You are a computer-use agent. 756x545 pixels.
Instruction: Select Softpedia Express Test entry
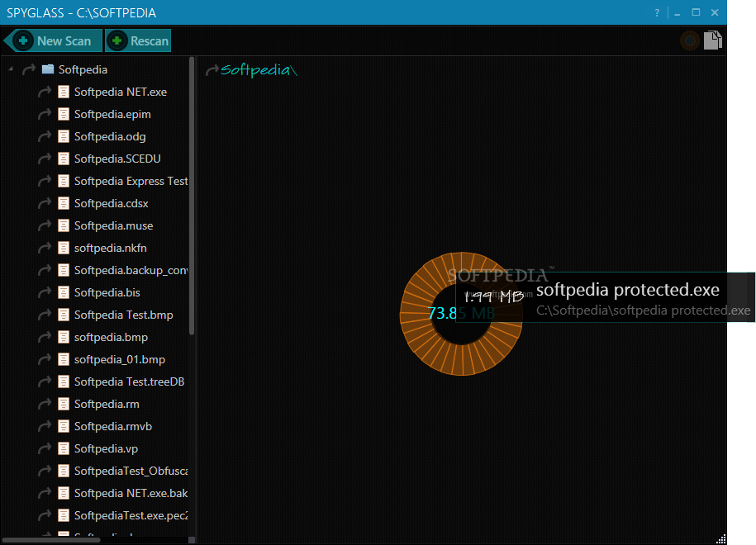click(131, 181)
